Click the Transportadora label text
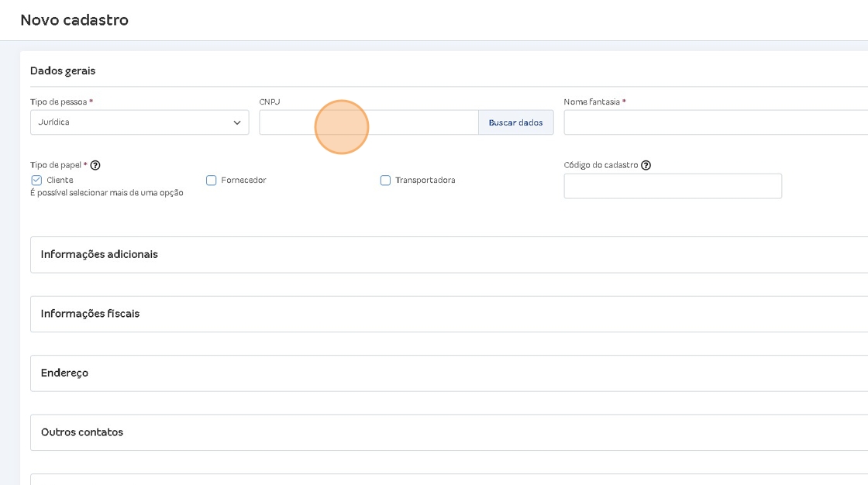 425,180
